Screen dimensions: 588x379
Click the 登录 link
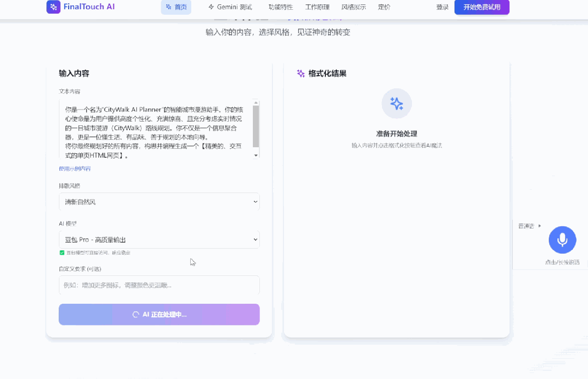(x=442, y=7)
